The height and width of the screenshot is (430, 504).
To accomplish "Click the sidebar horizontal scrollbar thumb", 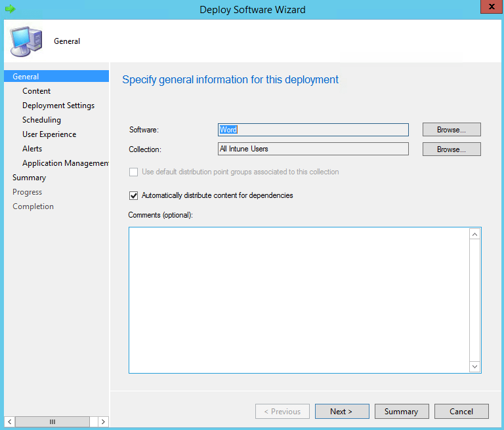I will pyautogui.click(x=52, y=421).
